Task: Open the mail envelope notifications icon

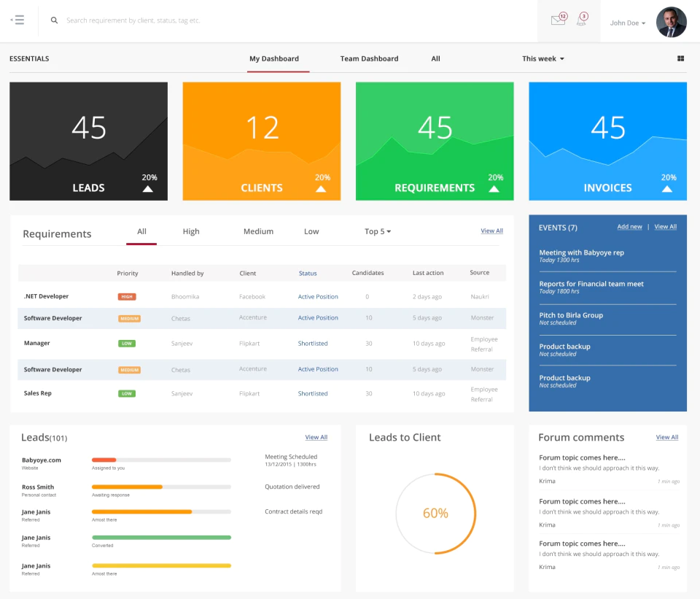Action: [559, 19]
